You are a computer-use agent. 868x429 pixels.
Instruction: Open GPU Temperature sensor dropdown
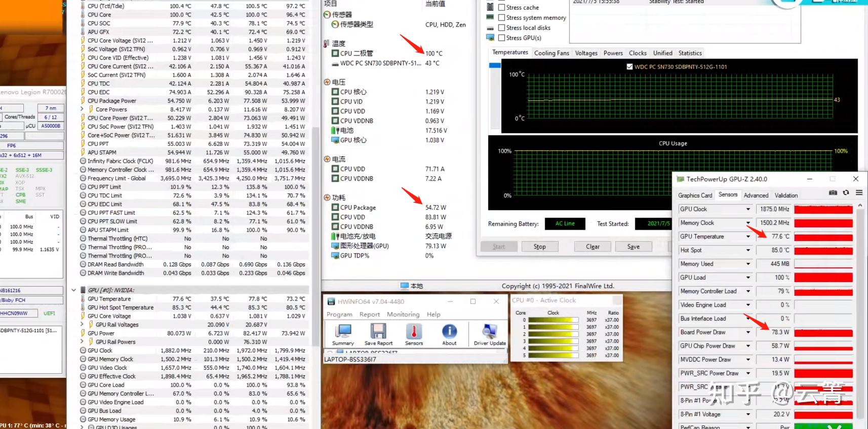[x=748, y=237]
